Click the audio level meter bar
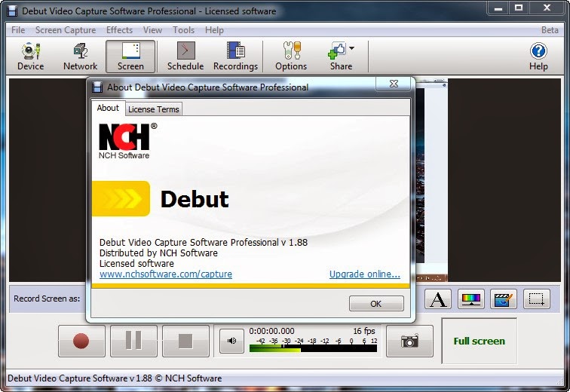This screenshot has height=392, width=570. (x=314, y=349)
